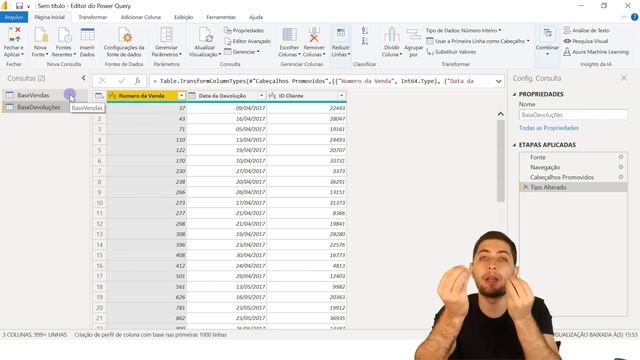This screenshot has height=360, width=640.
Task: Open the Arquivo menu
Action: (x=14, y=17)
